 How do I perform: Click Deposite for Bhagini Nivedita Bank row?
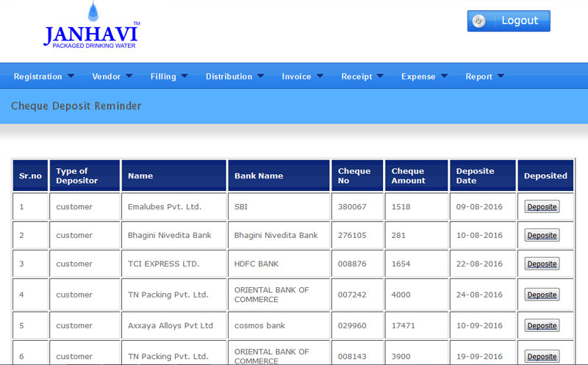pyautogui.click(x=542, y=235)
